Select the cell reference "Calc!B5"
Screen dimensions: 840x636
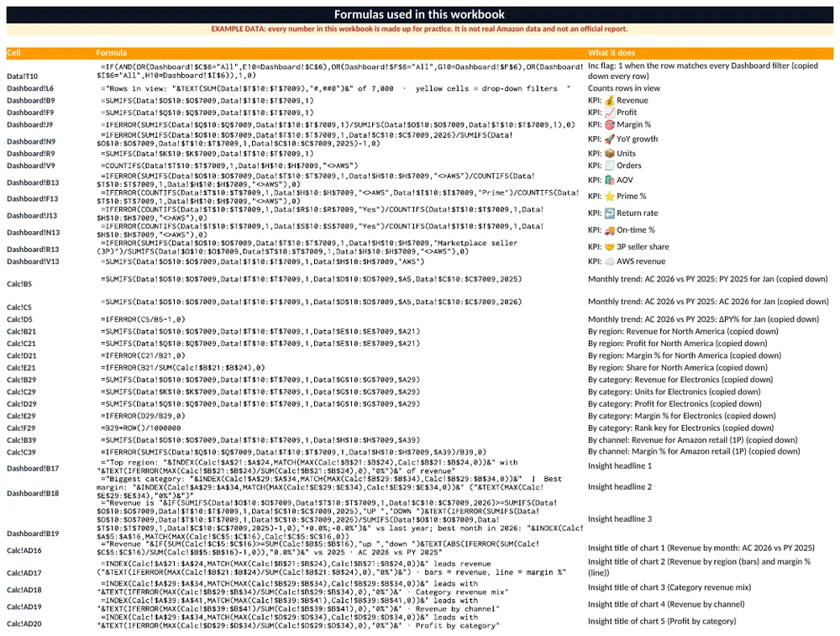19,284
